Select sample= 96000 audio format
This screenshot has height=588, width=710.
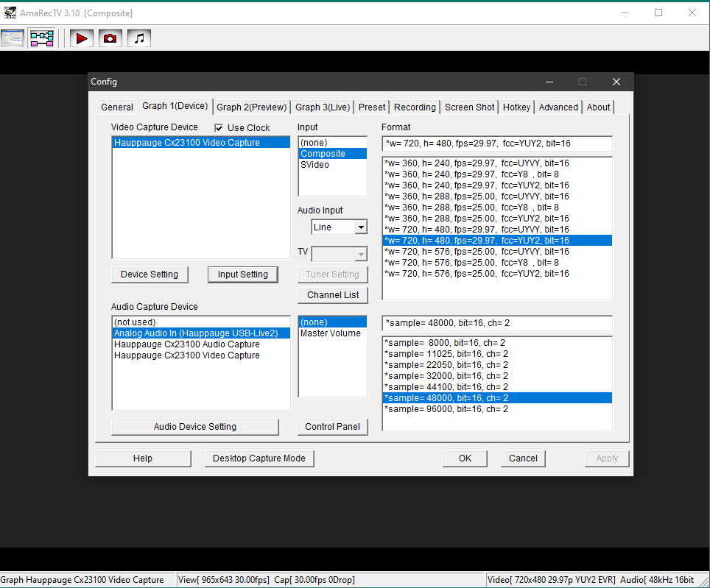coord(497,409)
